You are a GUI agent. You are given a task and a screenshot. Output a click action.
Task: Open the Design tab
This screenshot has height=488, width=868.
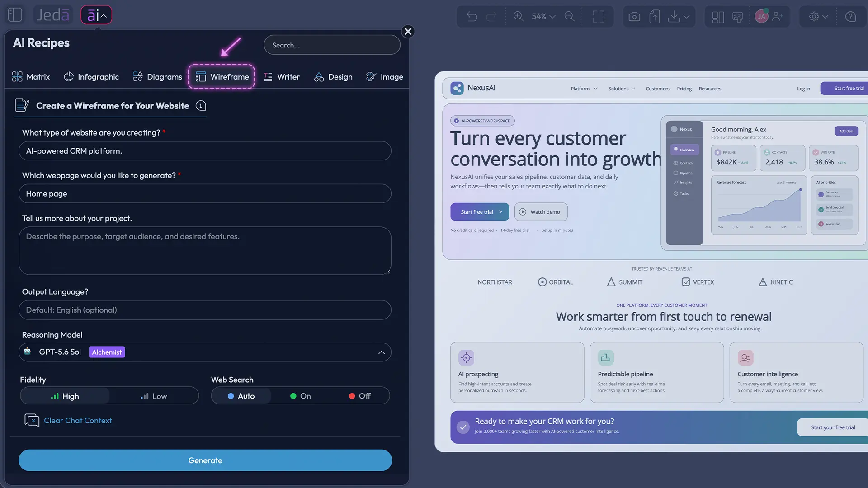pos(333,77)
